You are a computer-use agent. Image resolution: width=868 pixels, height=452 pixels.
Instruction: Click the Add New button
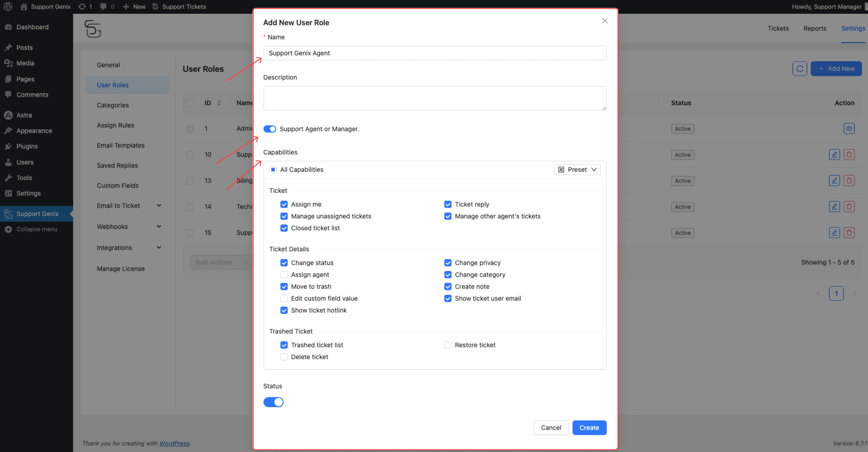(x=836, y=69)
